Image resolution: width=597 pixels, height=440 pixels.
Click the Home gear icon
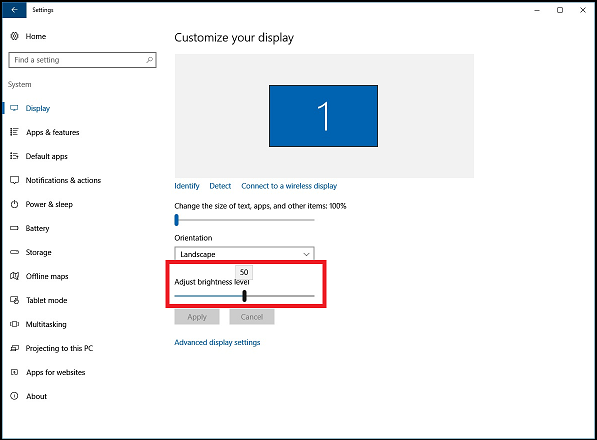(x=14, y=36)
